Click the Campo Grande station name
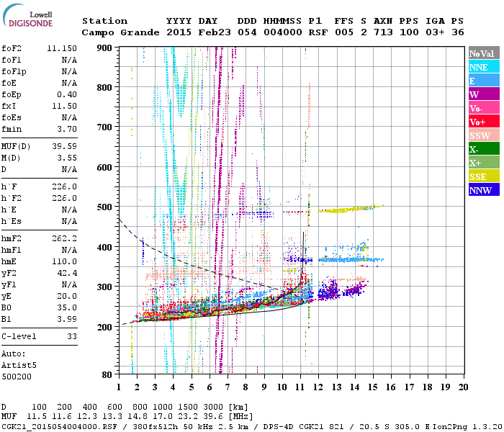This screenshot has height=432, width=504. point(120,32)
